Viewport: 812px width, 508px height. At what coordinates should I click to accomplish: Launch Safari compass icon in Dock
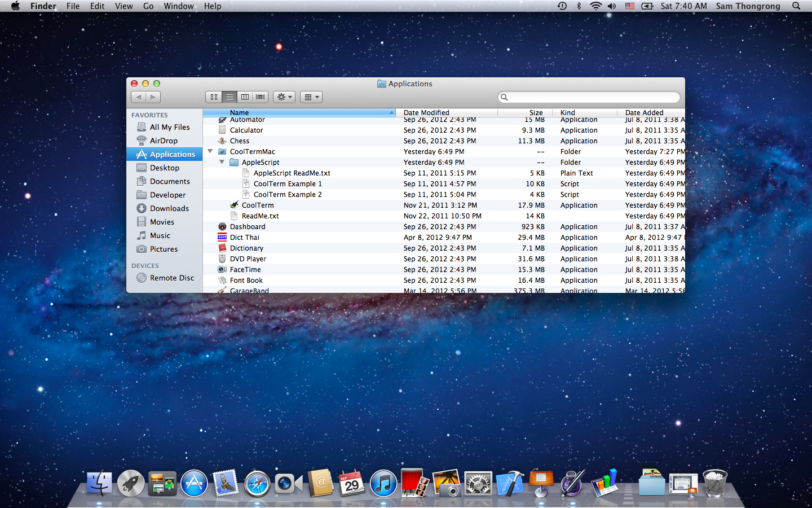257,484
